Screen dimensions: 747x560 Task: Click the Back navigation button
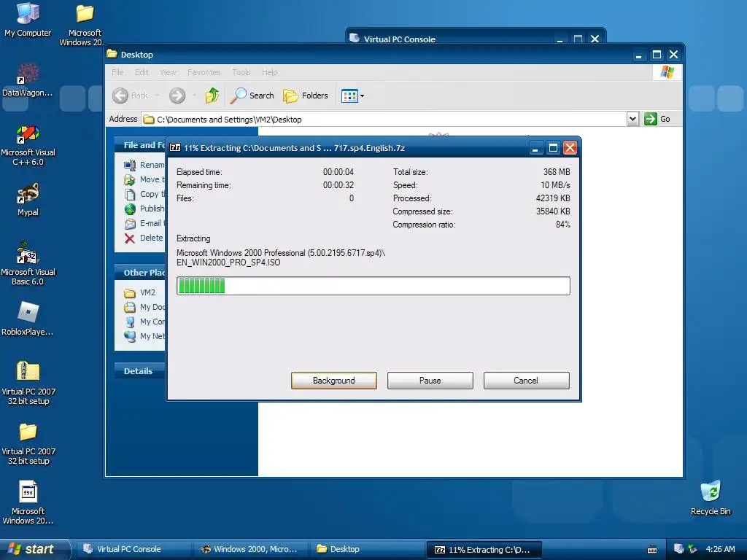(131, 96)
